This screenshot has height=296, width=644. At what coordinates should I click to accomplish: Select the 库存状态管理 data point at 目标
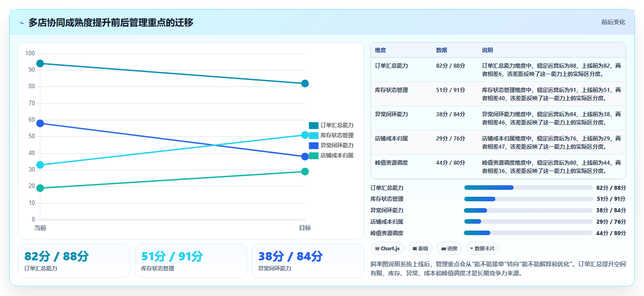[305, 135]
